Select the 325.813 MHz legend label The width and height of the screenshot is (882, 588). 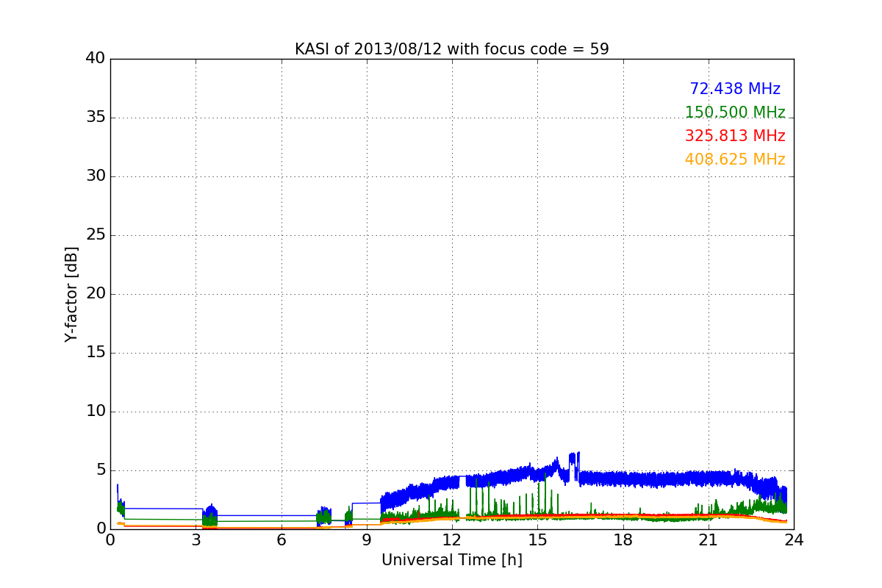point(735,136)
